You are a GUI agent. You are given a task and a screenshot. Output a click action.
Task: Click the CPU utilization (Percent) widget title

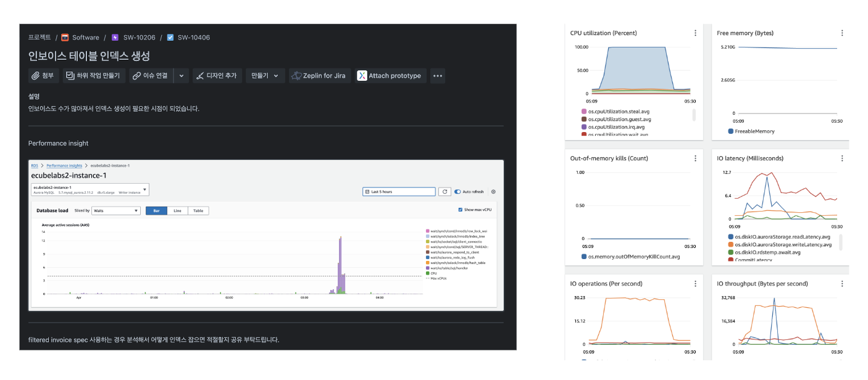[604, 33]
